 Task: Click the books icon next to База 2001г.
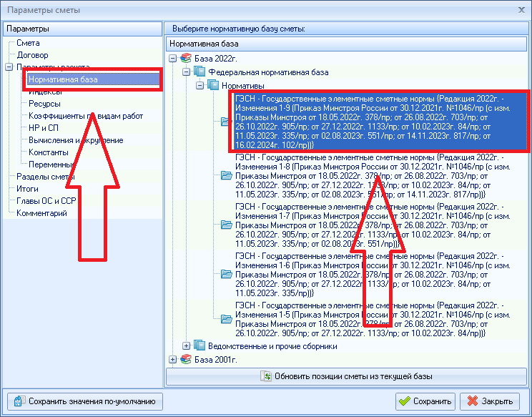tap(186, 359)
